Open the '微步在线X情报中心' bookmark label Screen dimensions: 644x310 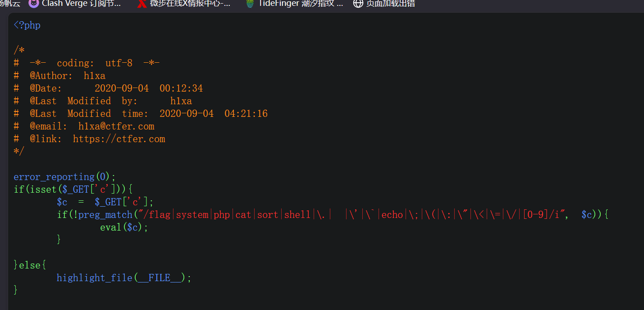point(190,4)
